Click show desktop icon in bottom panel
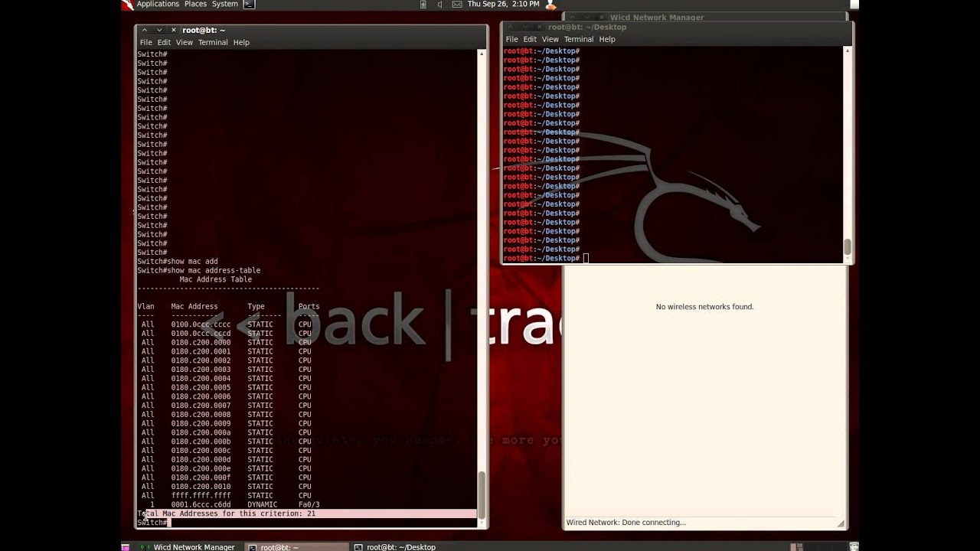This screenshot has height=551, width=980. pyautogui.click(x=126, y=546)
